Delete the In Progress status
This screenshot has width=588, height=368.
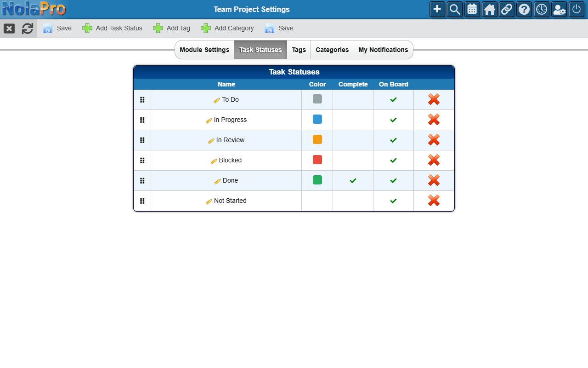pos(434,120)
